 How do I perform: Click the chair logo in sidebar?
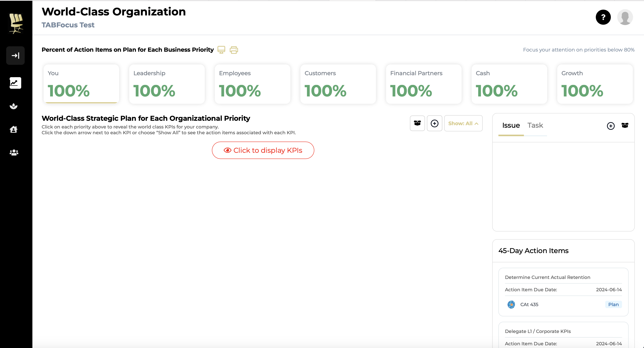(x=16, y=24)
